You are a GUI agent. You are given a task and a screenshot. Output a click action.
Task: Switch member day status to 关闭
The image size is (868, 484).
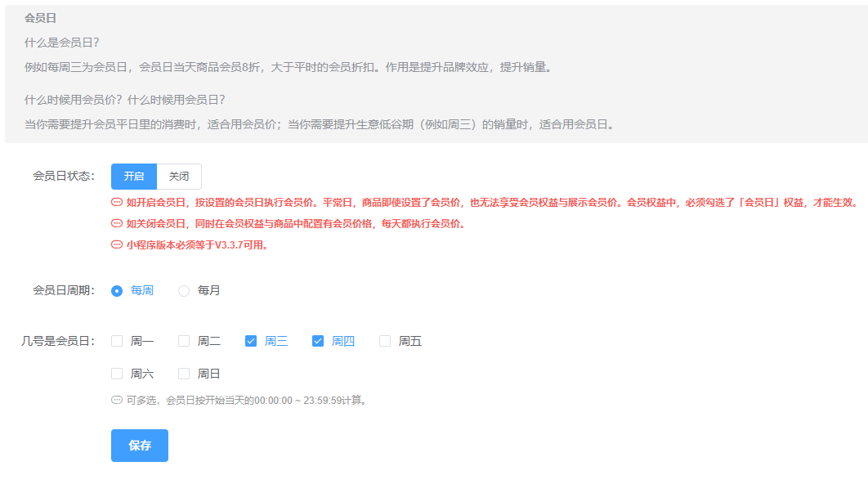(179, 177)
